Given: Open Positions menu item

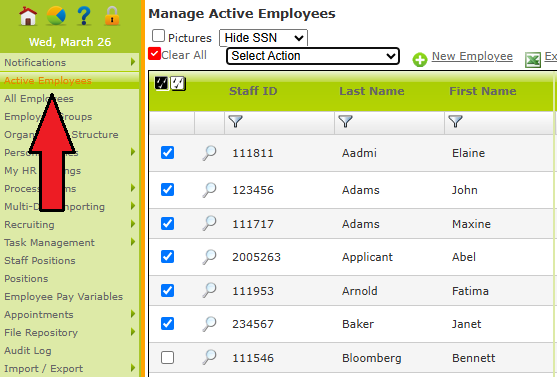Looking at the screenshot, I should [26, 279].
